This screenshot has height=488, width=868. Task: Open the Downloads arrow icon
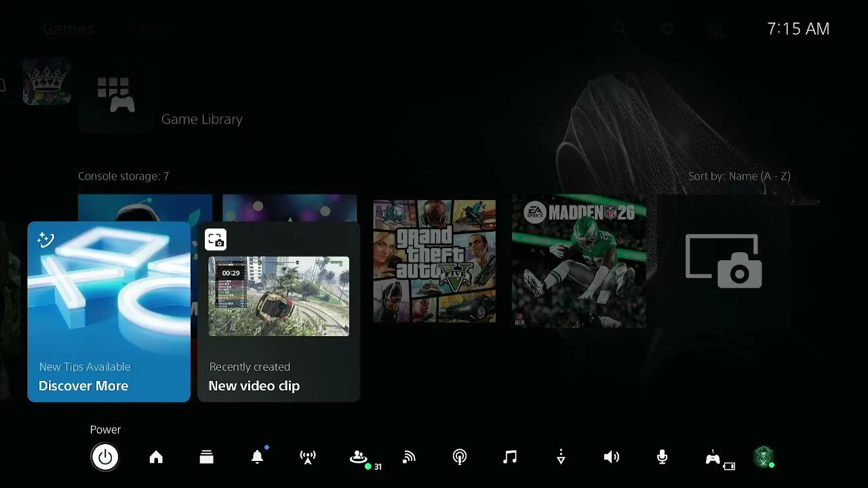pyautogui.click(x=561, y=457)
